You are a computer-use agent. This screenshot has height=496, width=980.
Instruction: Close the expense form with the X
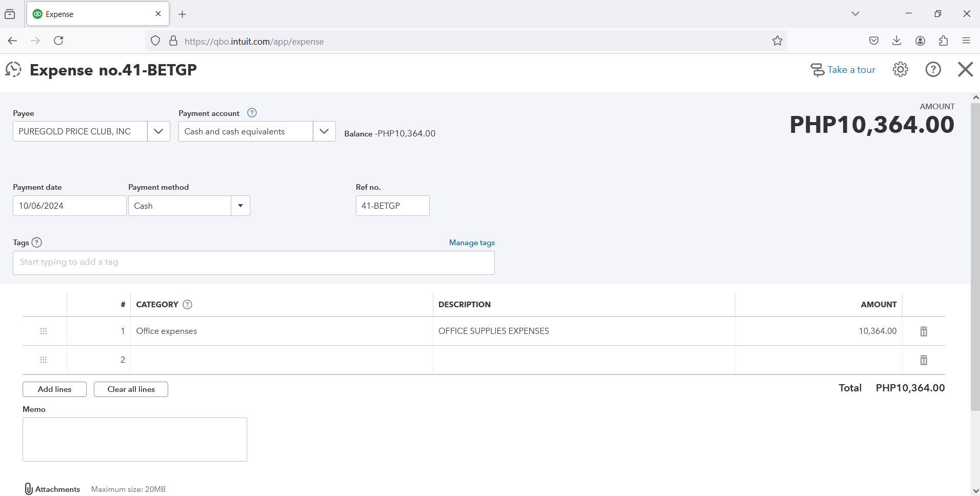point(965,69)
